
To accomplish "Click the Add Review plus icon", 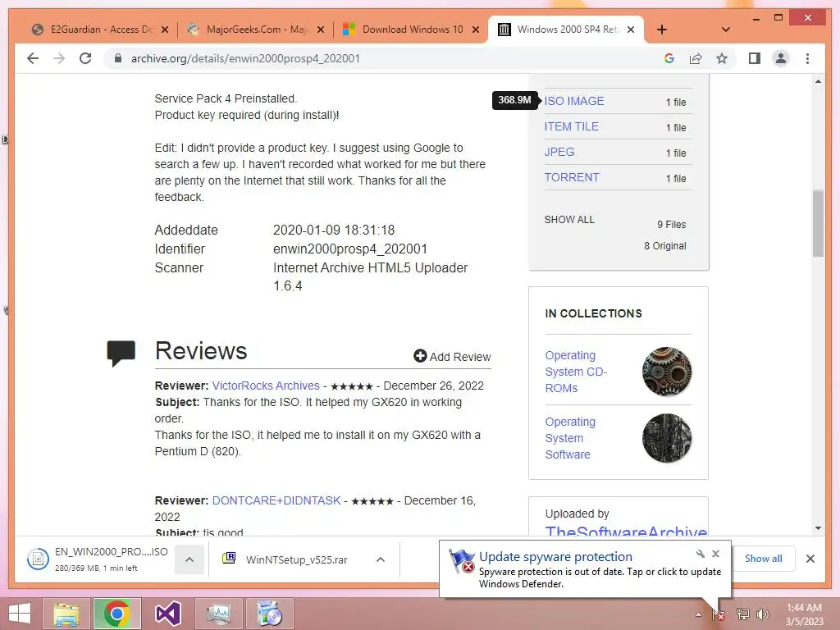I will [x=420, y=356].
